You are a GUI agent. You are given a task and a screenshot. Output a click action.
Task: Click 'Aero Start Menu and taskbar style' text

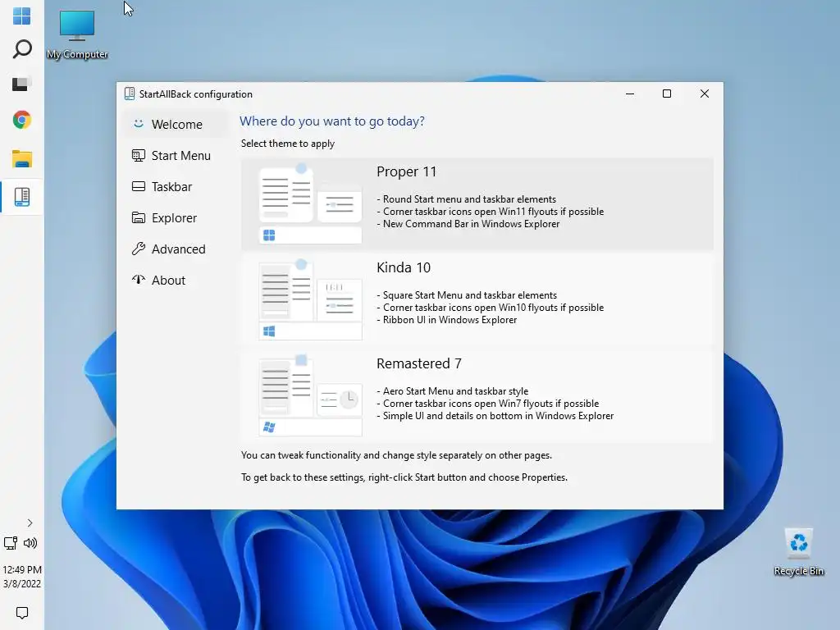(455, 391)
